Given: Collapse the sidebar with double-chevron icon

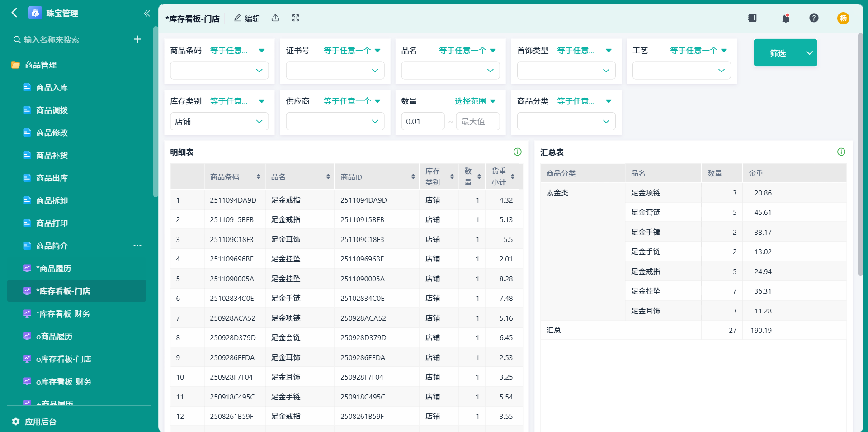Looking at the screenshot, I should [x=146, y=13].
